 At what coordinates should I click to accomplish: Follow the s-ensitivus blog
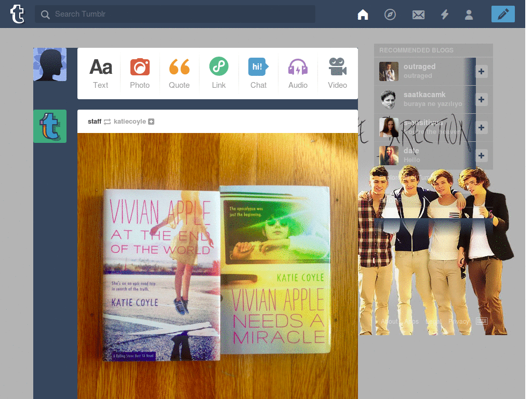[481, 128]
